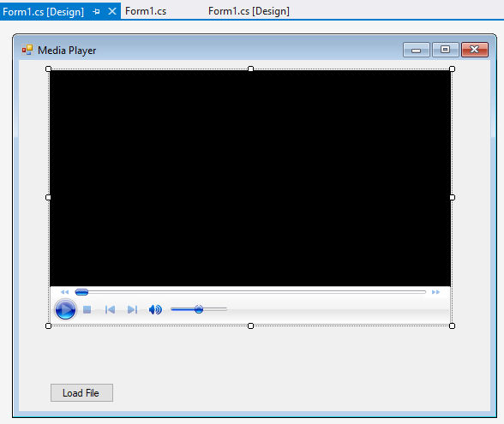Close the active Form1.cs [Design] tab

[x=112, y=12]
